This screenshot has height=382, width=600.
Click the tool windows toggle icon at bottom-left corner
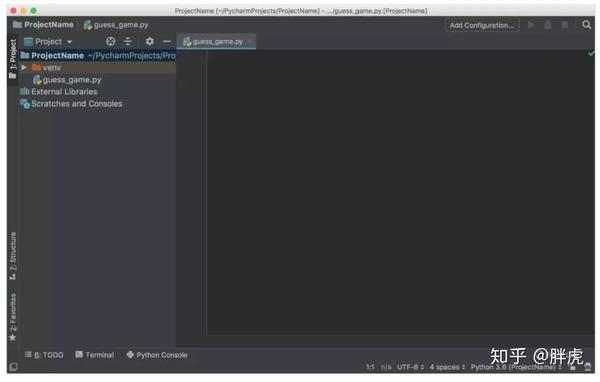tap(13, 367)
